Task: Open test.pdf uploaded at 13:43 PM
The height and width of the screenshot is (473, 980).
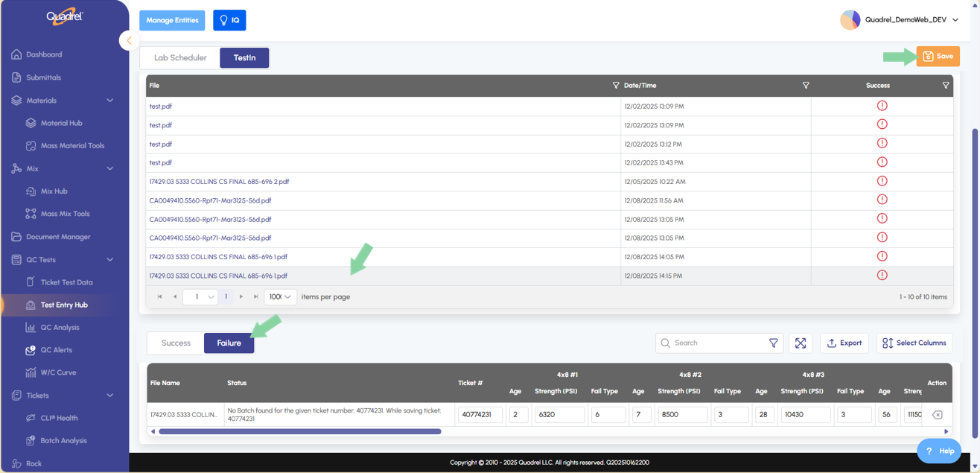Action: 161,162
